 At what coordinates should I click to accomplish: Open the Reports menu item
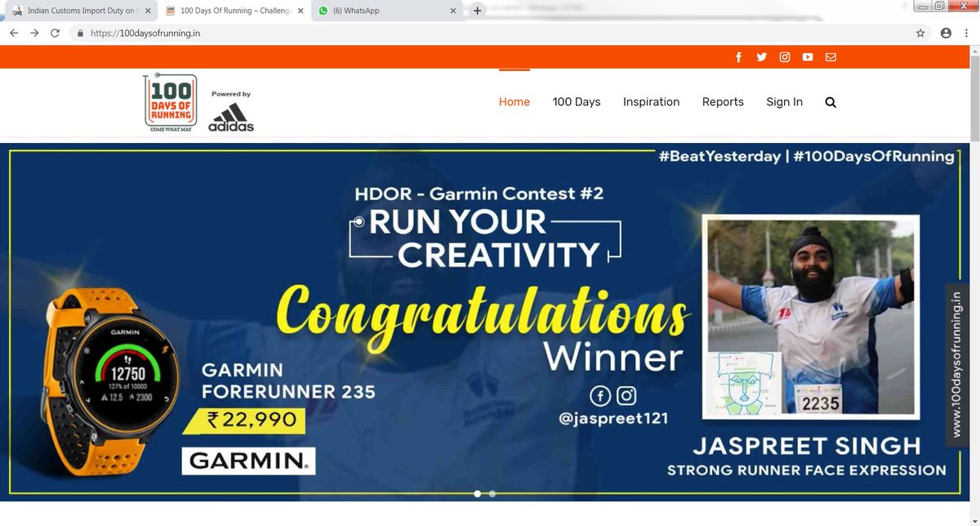(723, 102)
